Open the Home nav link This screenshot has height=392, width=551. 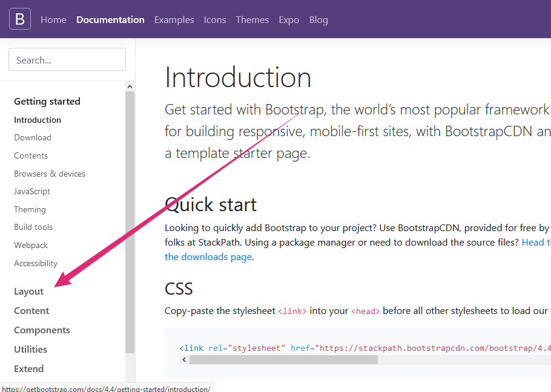click(x=53, y=19)
